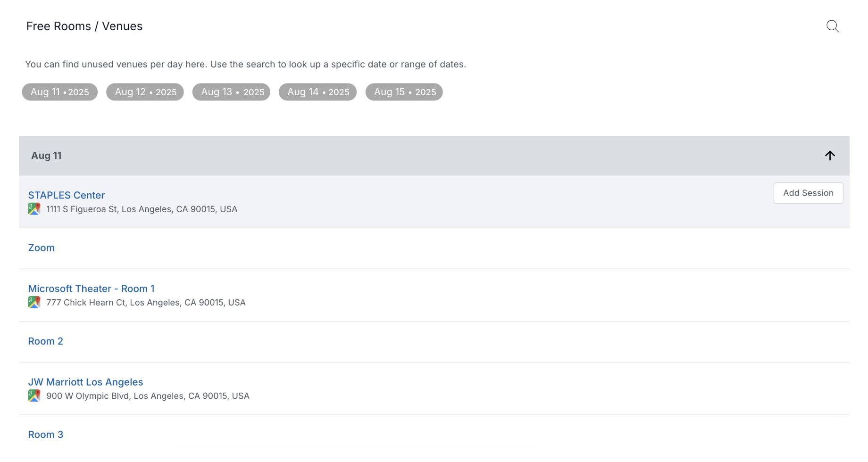Open the Zoom venue link
Viewport: 868px width, 462px height.
click(42, 248)
